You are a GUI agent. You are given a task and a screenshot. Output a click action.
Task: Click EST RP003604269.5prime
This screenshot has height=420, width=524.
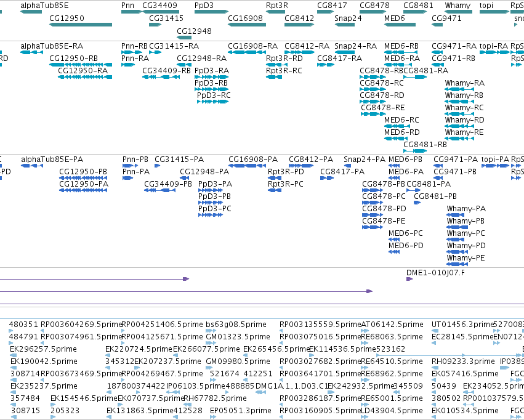coord(81,325)
